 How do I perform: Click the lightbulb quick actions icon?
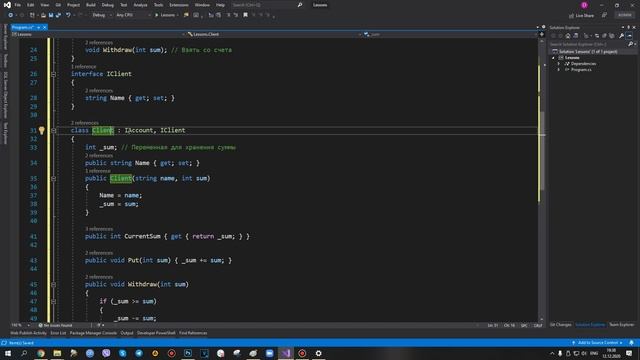pyautogui.click(x=42, y=130)
